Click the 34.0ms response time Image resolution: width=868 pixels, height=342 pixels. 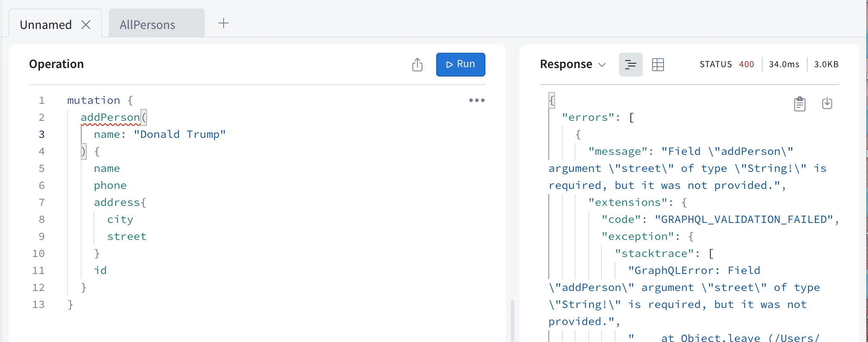(784, 64)
